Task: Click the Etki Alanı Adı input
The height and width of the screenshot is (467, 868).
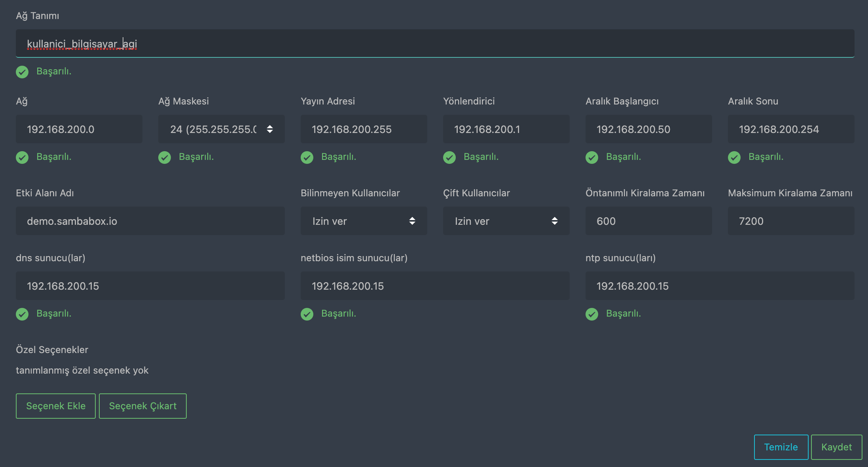Action: [x=150, y=221]
